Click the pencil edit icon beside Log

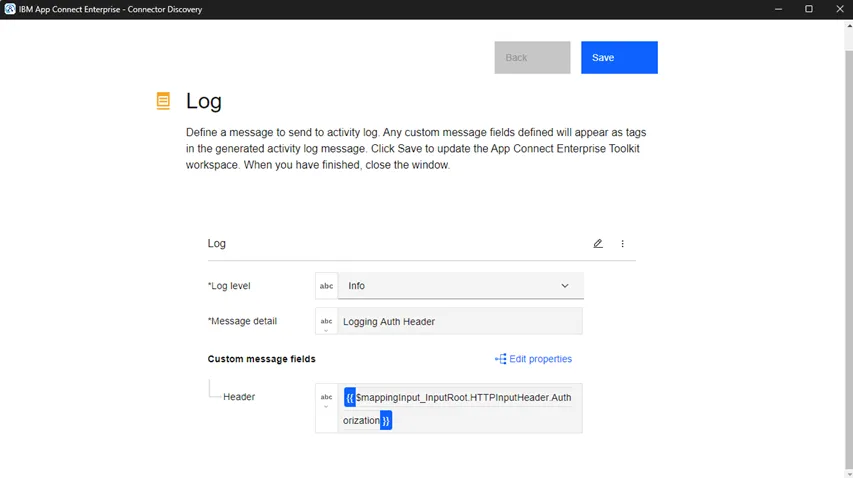pyautogui.click(x=597, y=244)
